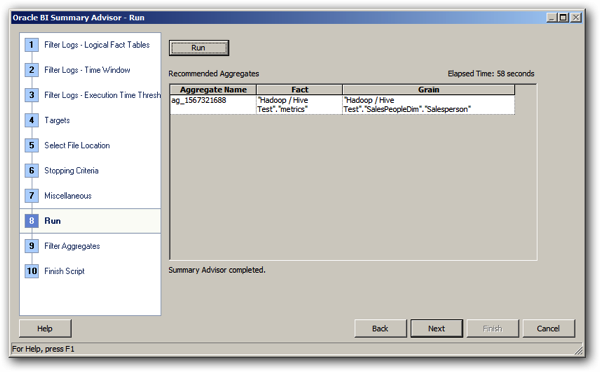Click the Next button
The height and width of the screenshot is (372, 600).
pyautogui.click(x=436, y=328)
